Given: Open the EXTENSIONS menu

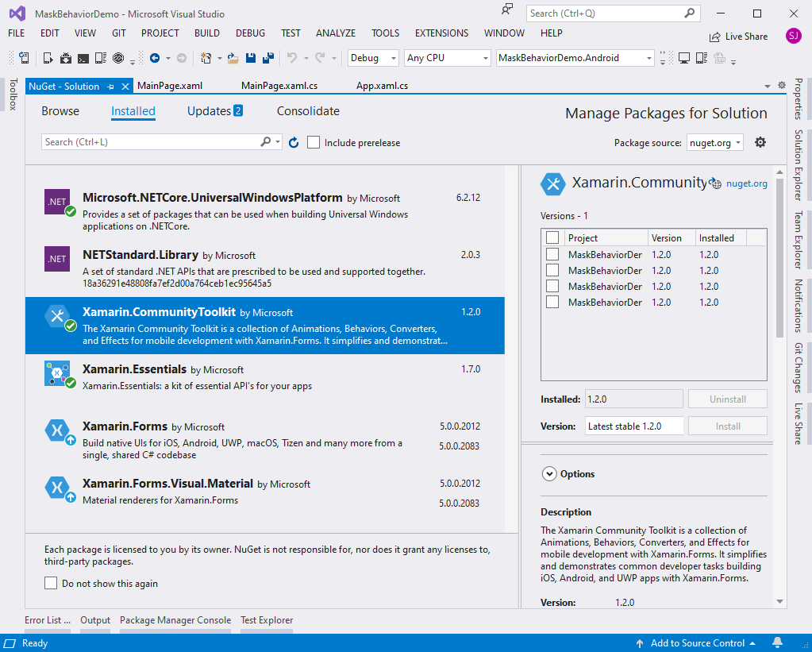Looking at the screenshot, I should (x=441, y=33).
